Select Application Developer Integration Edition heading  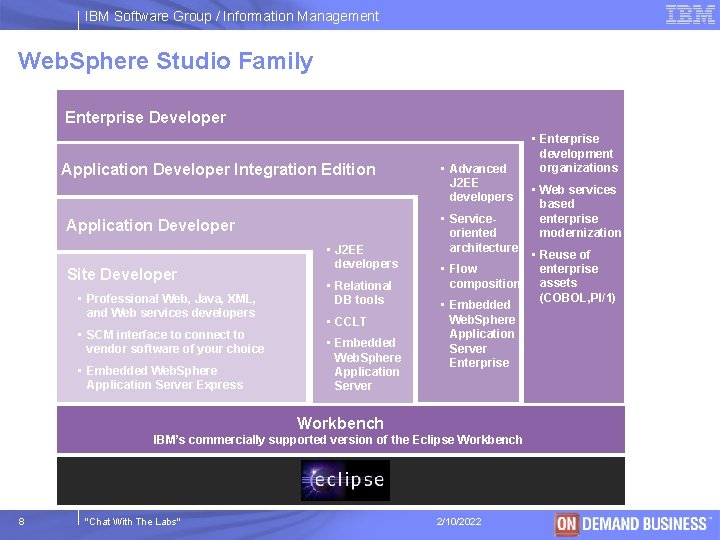coord(219,169)
